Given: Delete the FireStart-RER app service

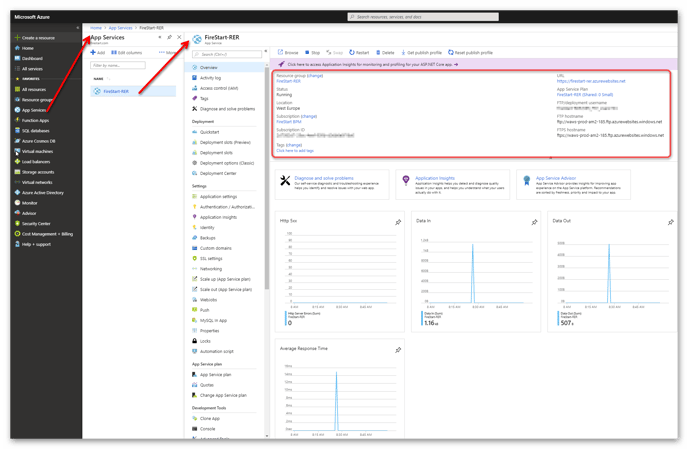Looking at the screenshot, I should point(385,52).
